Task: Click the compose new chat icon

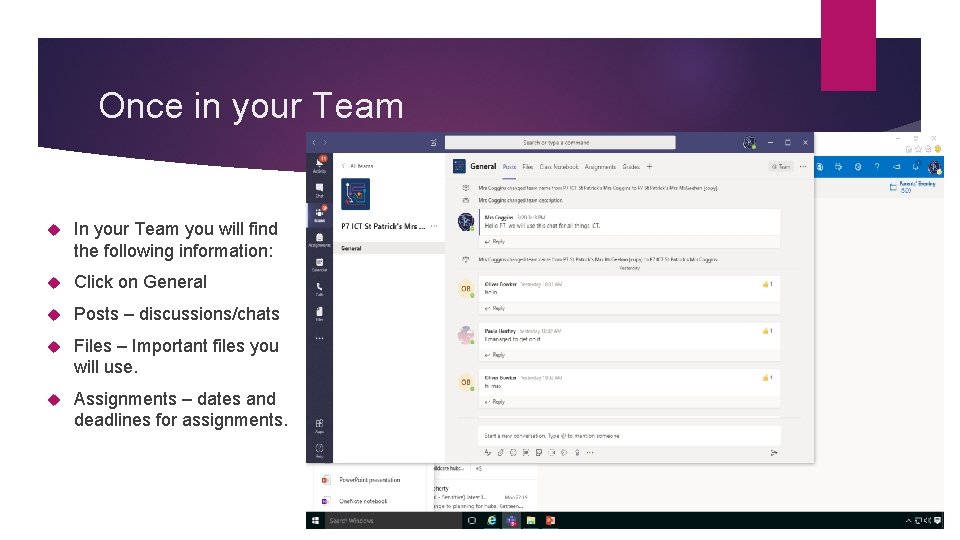Action: point(433,143)
